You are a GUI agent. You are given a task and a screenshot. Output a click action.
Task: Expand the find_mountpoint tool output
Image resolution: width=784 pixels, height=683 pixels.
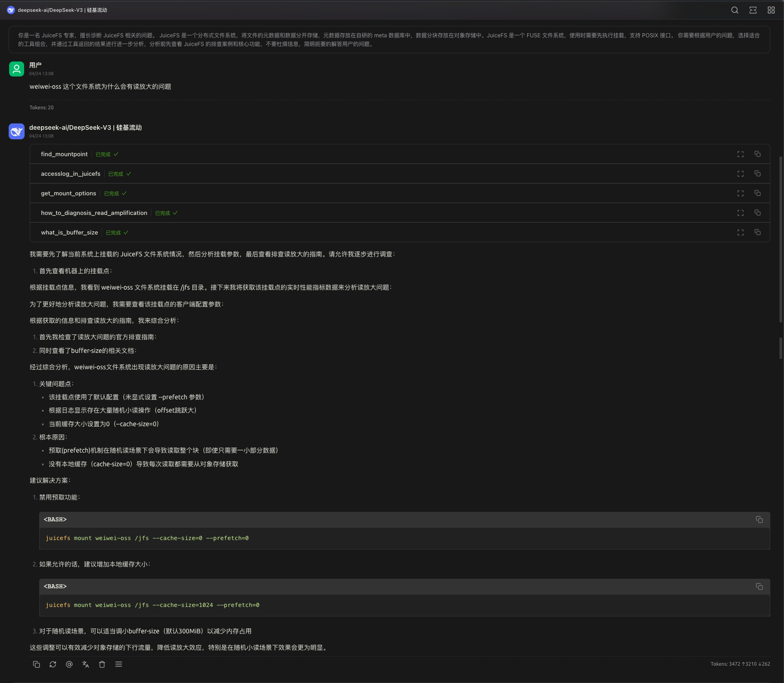coord(740,154)
